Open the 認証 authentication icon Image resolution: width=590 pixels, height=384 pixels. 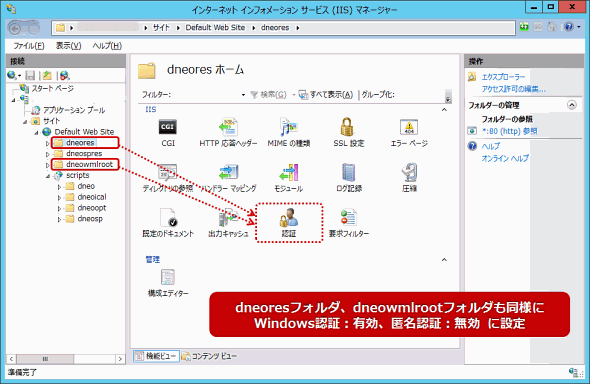pos(289,218)
